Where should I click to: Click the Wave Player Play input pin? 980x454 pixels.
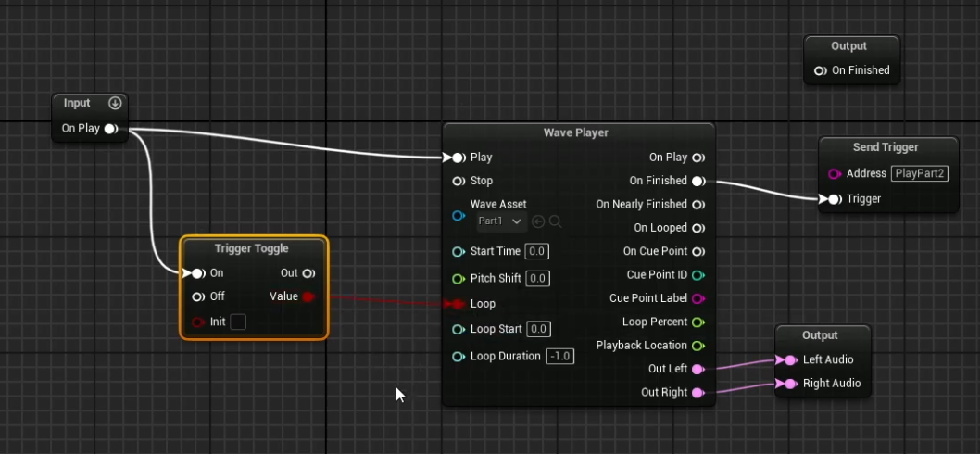[459, 158]
